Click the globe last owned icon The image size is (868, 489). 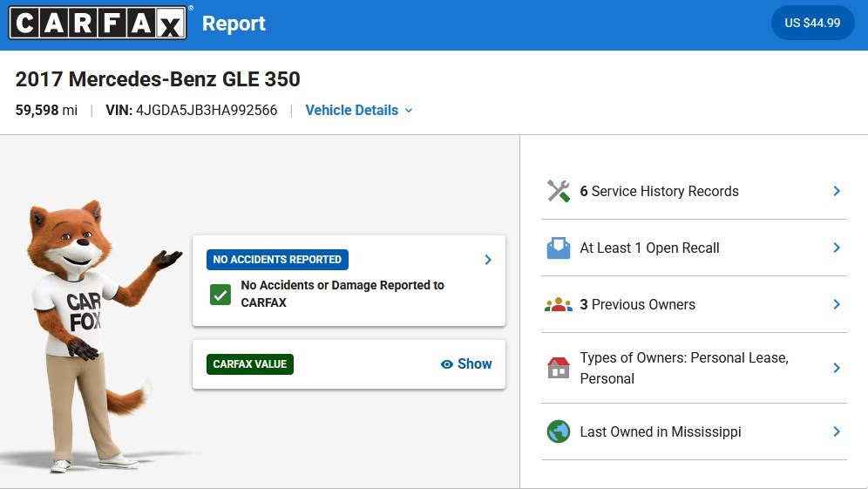coord(558,431)
